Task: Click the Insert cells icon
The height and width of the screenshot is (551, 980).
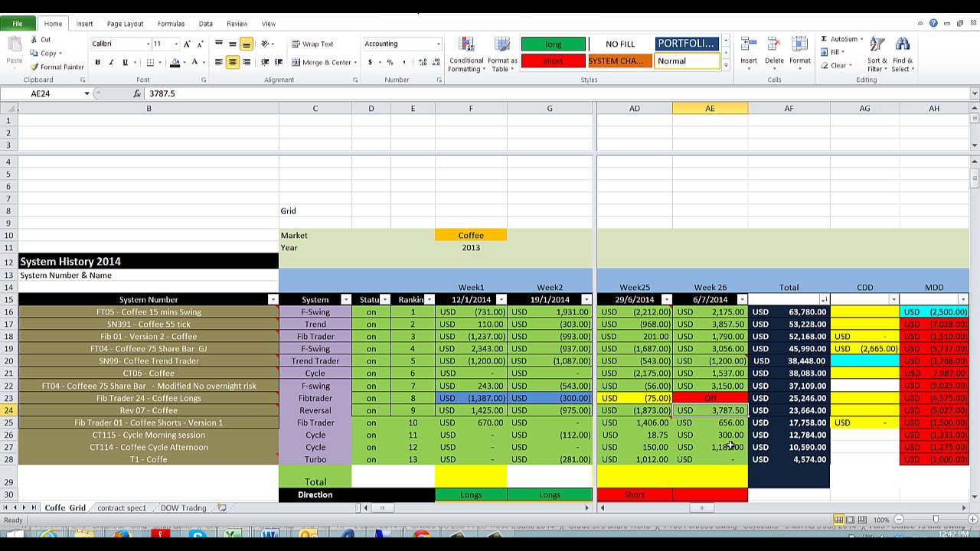Action: [749, 44]
